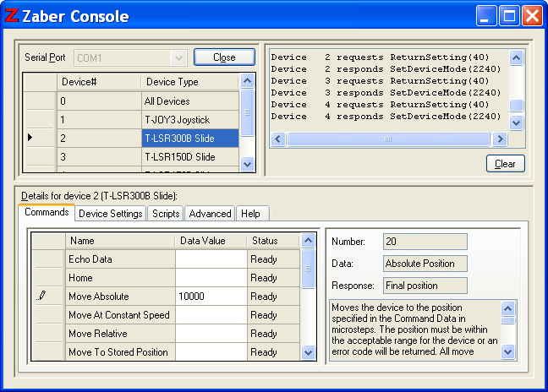The image size is (548, 392).
Task: Click the Move Absolute value 10000
Action: click(211, 297)
